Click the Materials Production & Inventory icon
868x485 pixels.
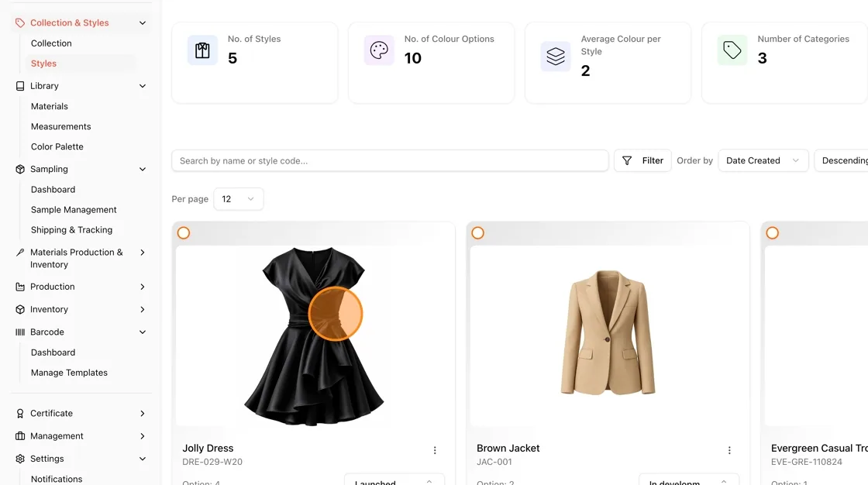coord(20,252)
